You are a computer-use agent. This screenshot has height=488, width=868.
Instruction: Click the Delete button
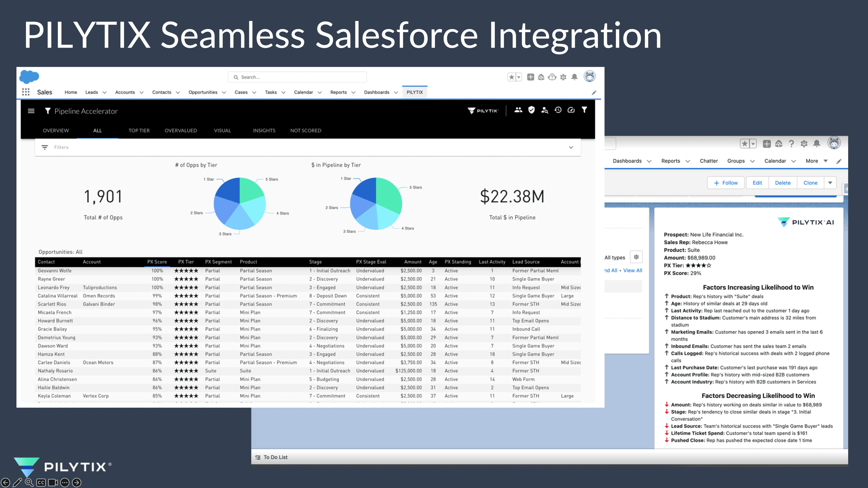pyautogui.click(x=782, y=183)
